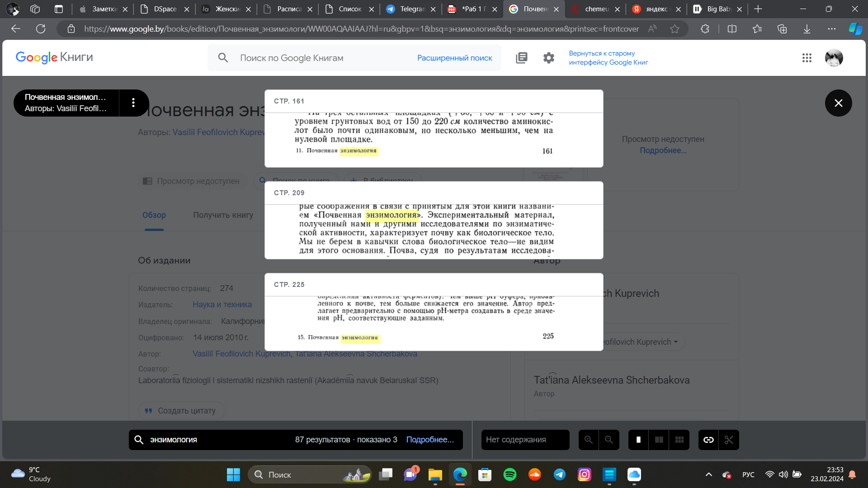The height and width of the screenshot is (488, 868).
Task: Click the Google Книги logo
Action: point(54,57)
